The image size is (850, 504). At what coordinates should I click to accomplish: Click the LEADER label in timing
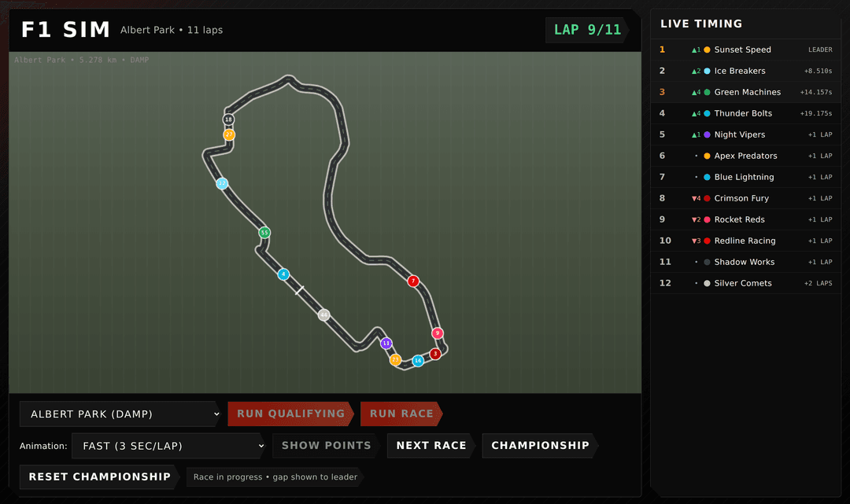coord(820,50)
